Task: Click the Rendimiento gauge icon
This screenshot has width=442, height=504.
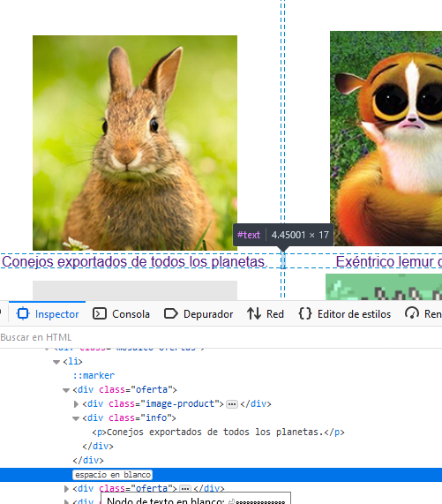Action: click(412, 313)
